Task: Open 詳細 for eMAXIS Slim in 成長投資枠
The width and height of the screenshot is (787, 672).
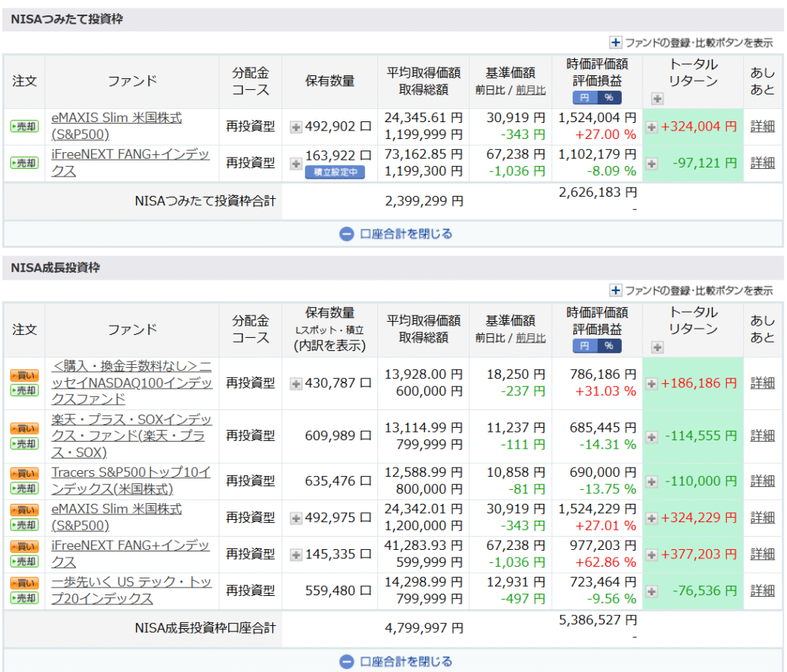Action: point(762,518)
